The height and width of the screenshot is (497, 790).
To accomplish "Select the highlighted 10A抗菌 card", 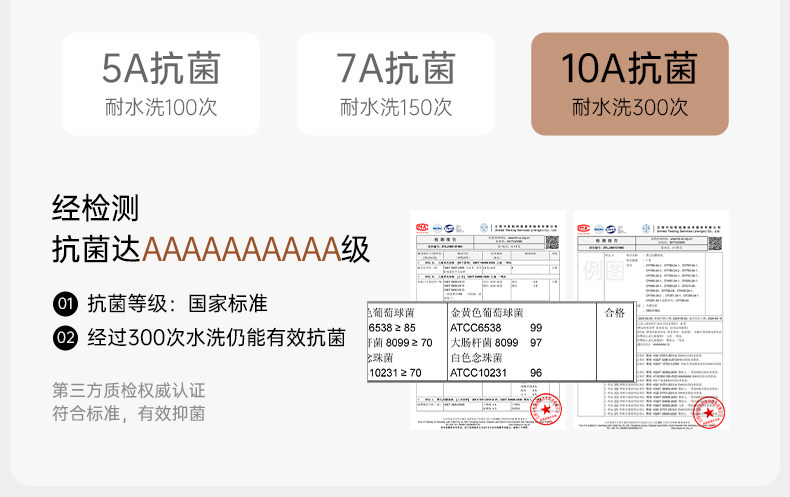I will [630, 84].
